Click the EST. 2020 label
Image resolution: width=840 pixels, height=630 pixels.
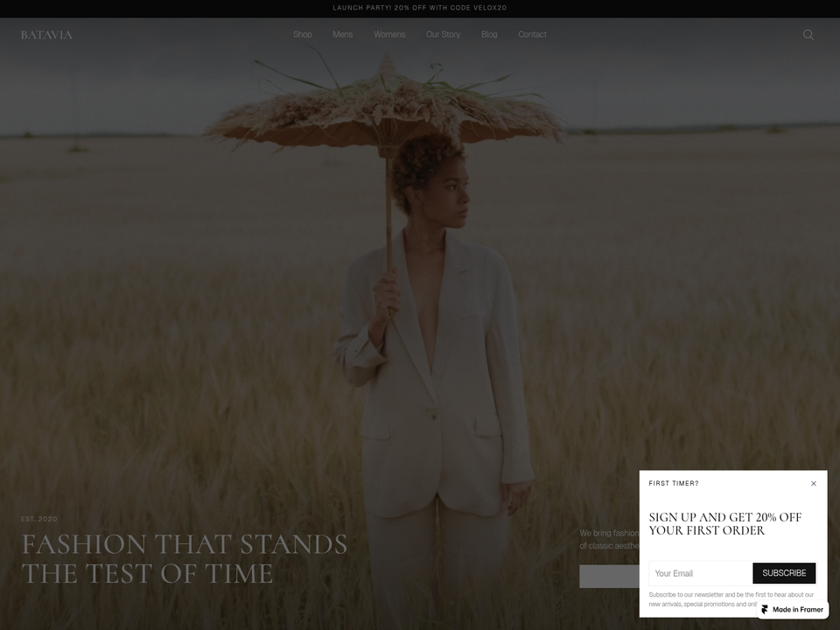click(39, 519)
